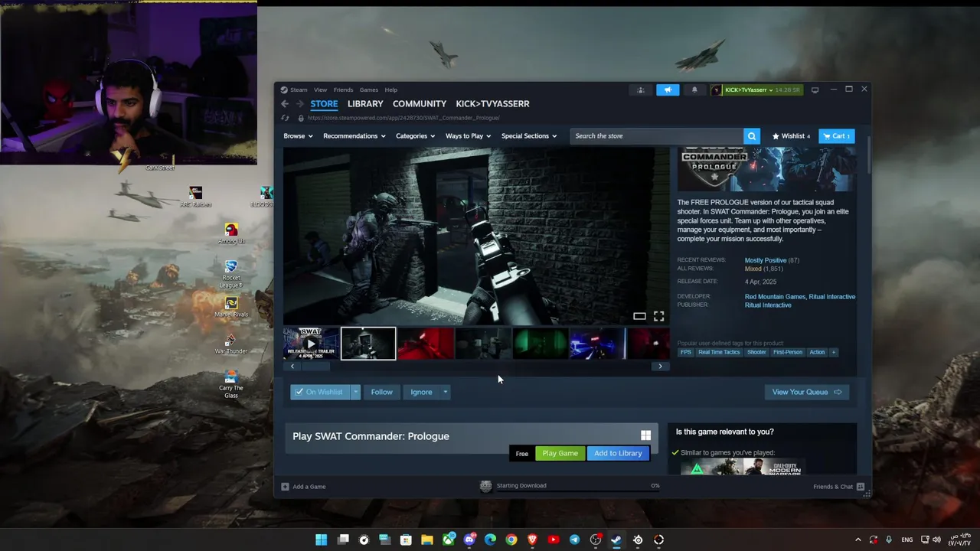The image size is (980, 551).
Task: Expand more tags with the plus button
Action: [833, 352]
